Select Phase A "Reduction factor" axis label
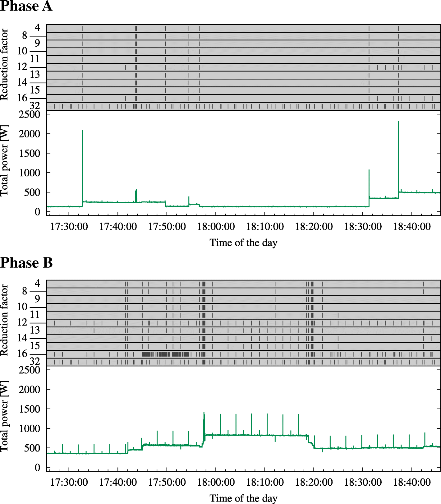The image size is (441, 504). coord(4,64)
